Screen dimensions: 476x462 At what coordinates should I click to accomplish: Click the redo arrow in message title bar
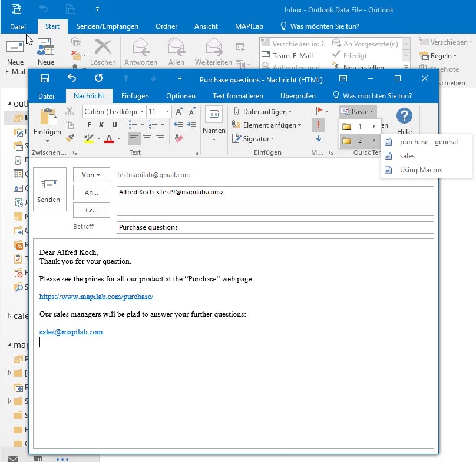(98, 78)
